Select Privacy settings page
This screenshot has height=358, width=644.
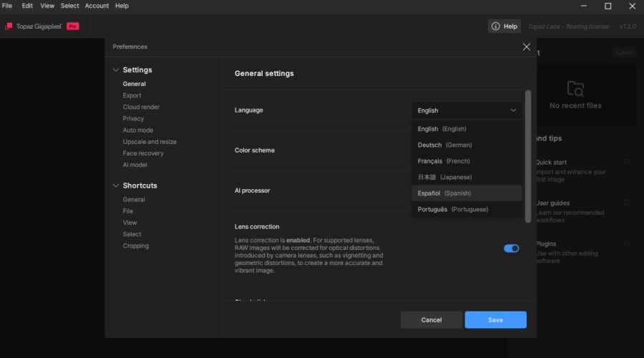(134, 118)
